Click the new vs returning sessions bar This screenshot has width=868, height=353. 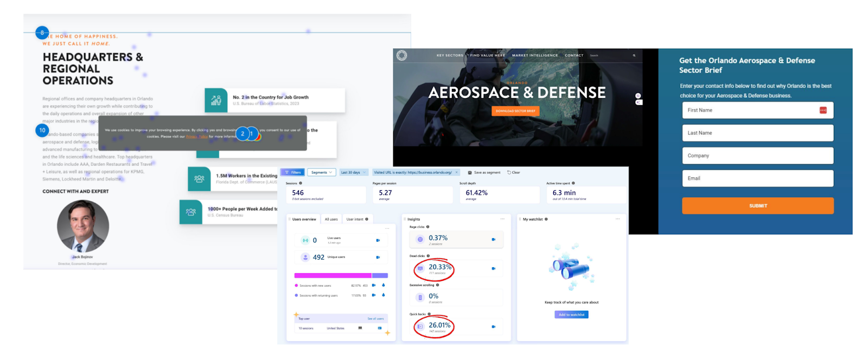tap(341, 275)
